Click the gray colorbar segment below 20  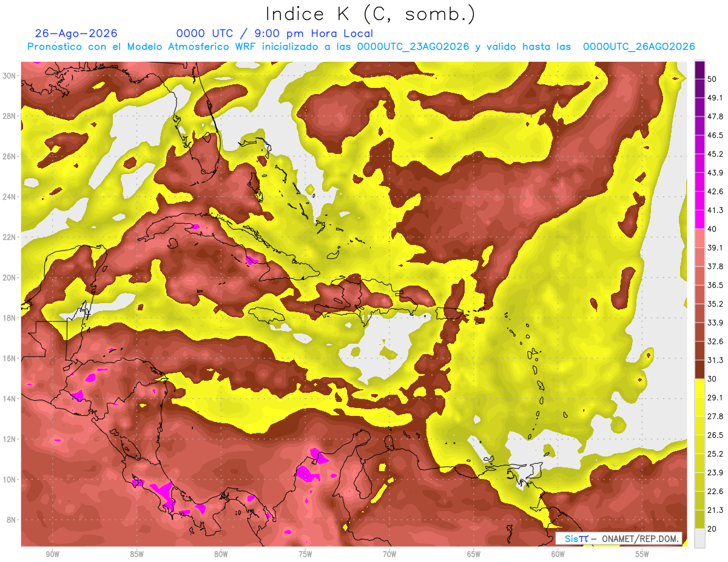tap(699, 538)
